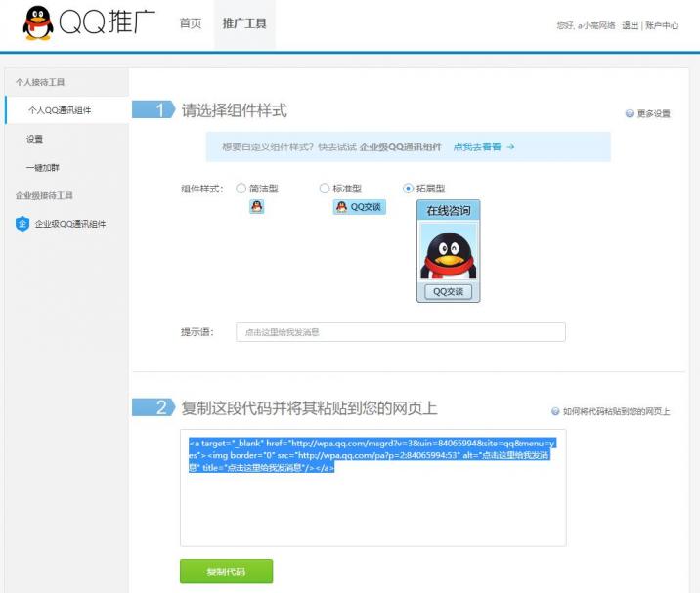Open the 首页 tab
This screenshot has width=700, height=593.
pos(191,23)
